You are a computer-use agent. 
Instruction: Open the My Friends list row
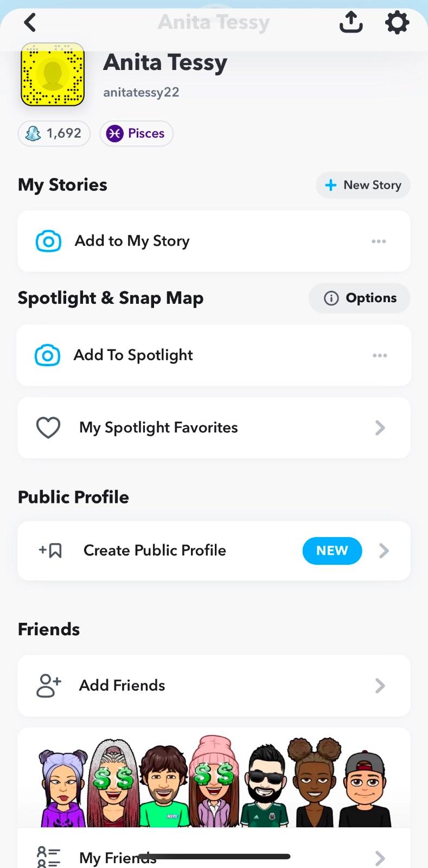click(214, 857)
